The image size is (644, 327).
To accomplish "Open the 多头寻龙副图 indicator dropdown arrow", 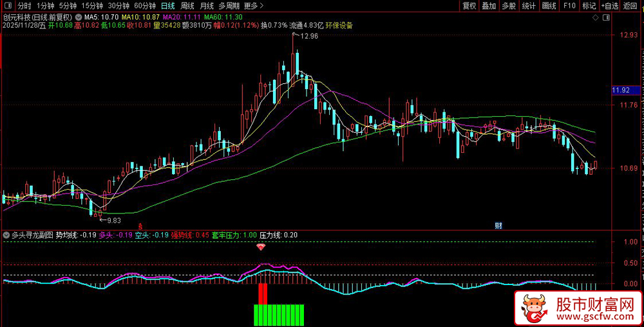I will point(6,235).
